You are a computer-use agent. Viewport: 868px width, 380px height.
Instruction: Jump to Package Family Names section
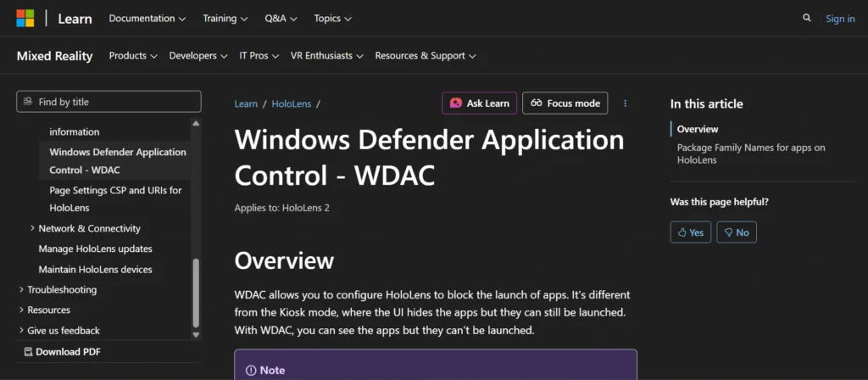751,154
